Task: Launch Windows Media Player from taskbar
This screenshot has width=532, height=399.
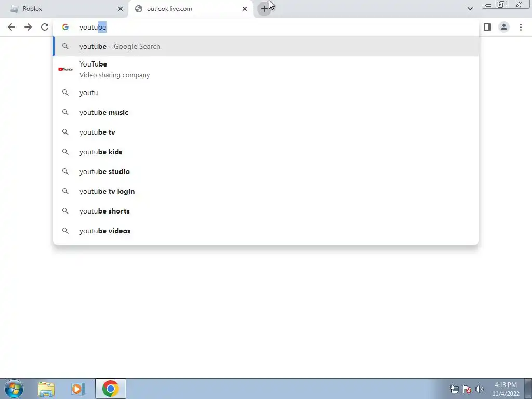Action: point(77,389)
